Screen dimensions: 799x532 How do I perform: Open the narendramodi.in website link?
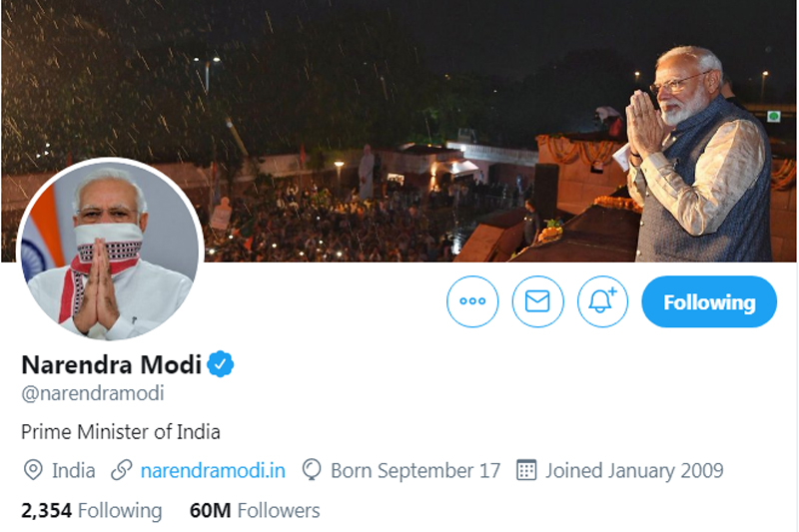pos(213,470)
